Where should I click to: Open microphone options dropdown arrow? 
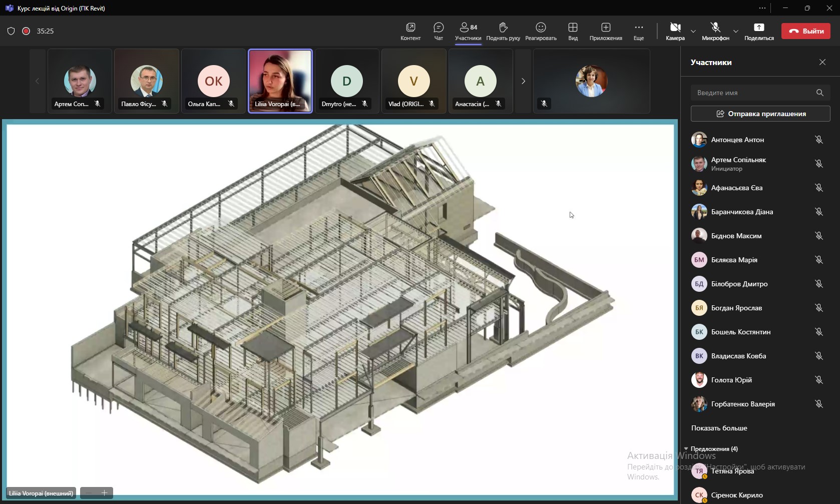736,31
